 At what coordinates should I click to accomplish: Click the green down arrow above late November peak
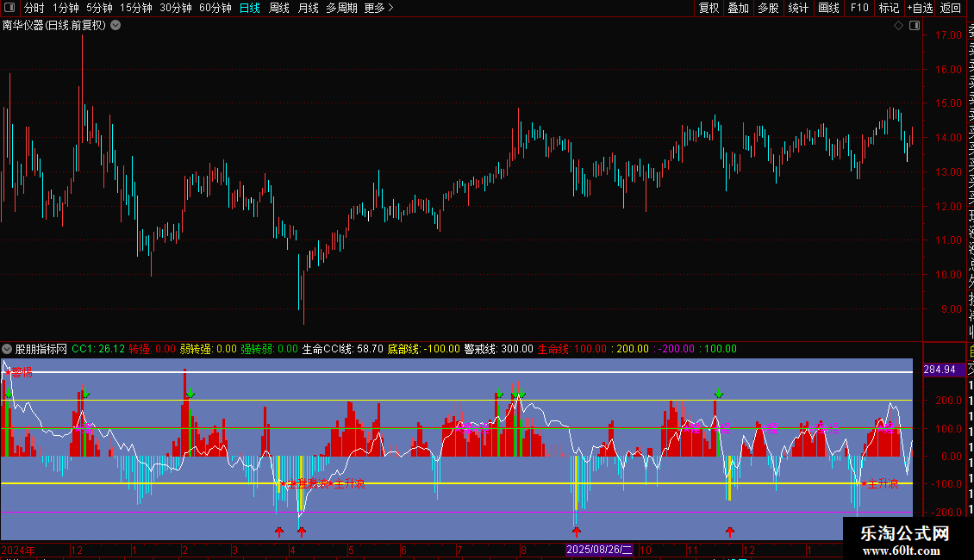(719, 393)
